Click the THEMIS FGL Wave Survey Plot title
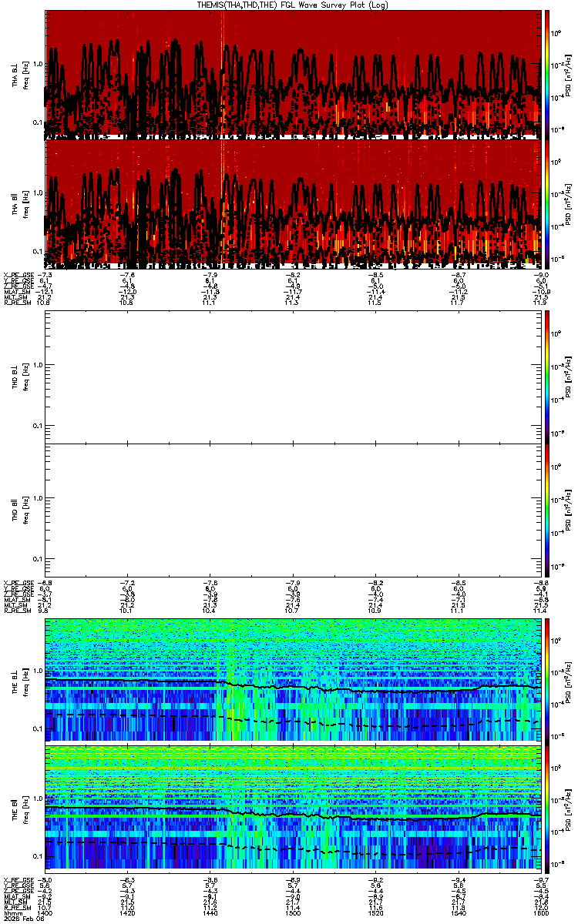Image resolution: width=578 pixels, height=924 pixels. click(x=292, y=5)
